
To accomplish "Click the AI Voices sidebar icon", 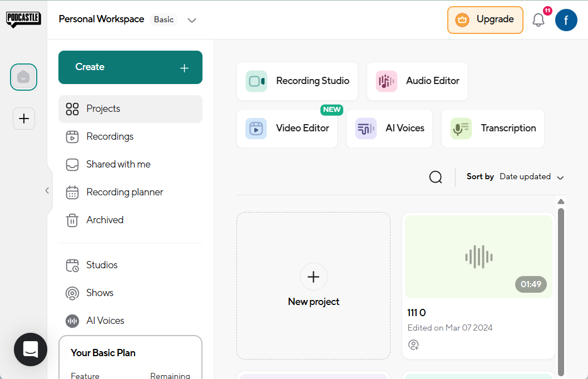I will 72,321.
